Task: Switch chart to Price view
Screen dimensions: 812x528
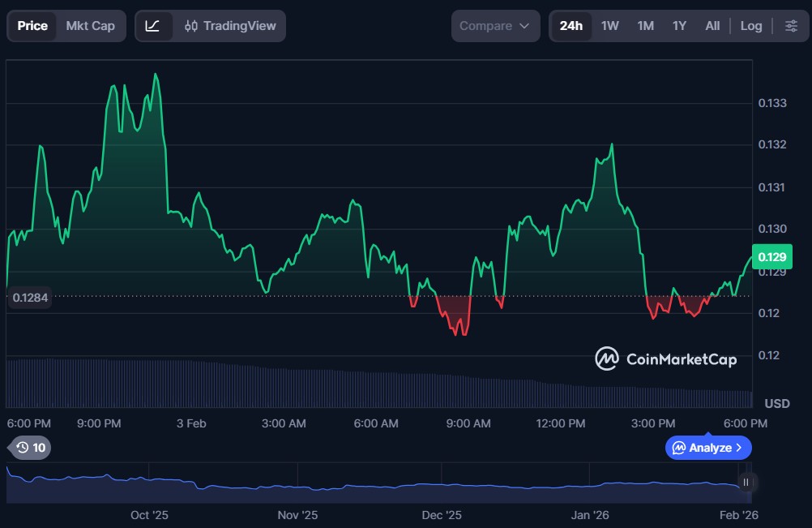Action: 32,26
